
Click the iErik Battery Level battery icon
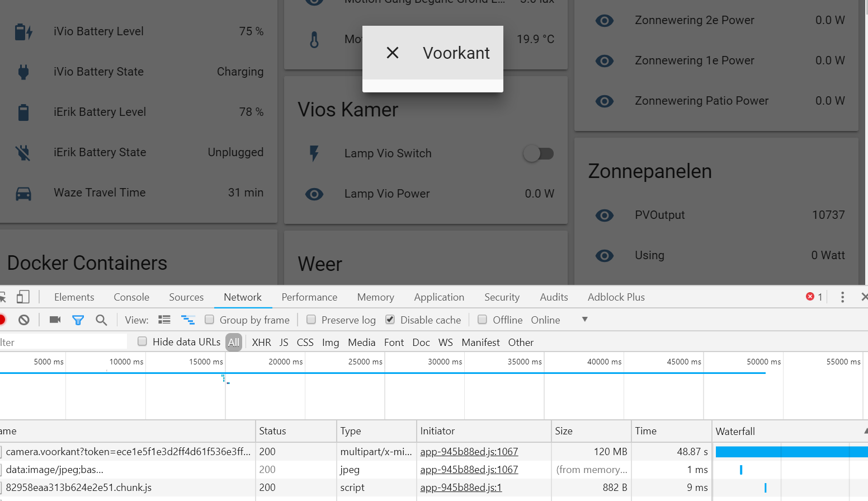[23, 113]
